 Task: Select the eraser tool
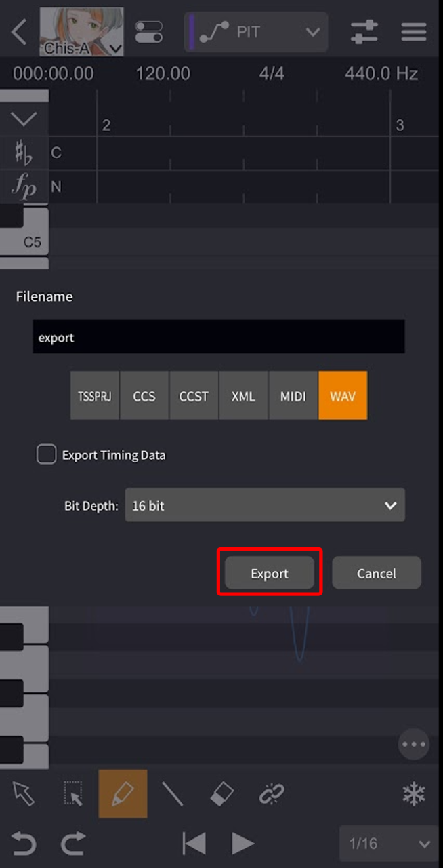coord(221,793)
